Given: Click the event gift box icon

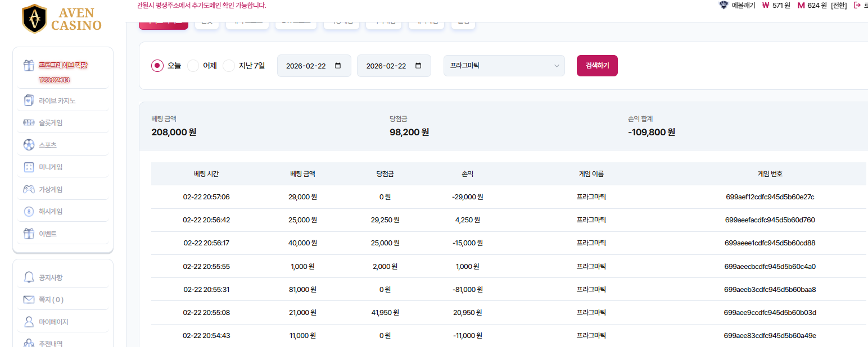Looking at the screenshot, I should coord(29,234).
